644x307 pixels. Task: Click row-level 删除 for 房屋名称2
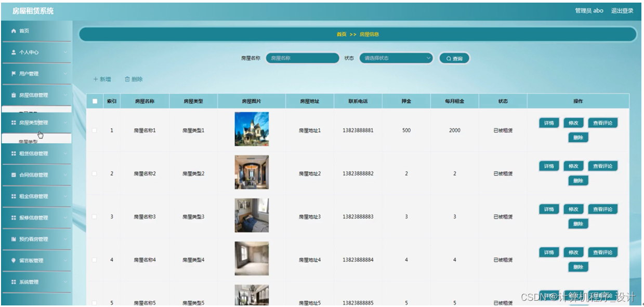[x=578, y=181]
